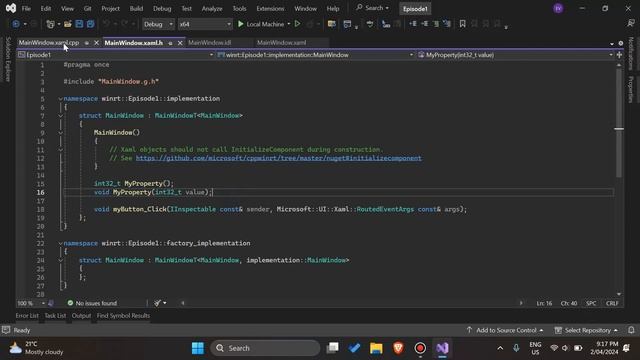640x360 pixels.
Task: Open Brave browser from the taskbar
Action: tap(398, 348)
